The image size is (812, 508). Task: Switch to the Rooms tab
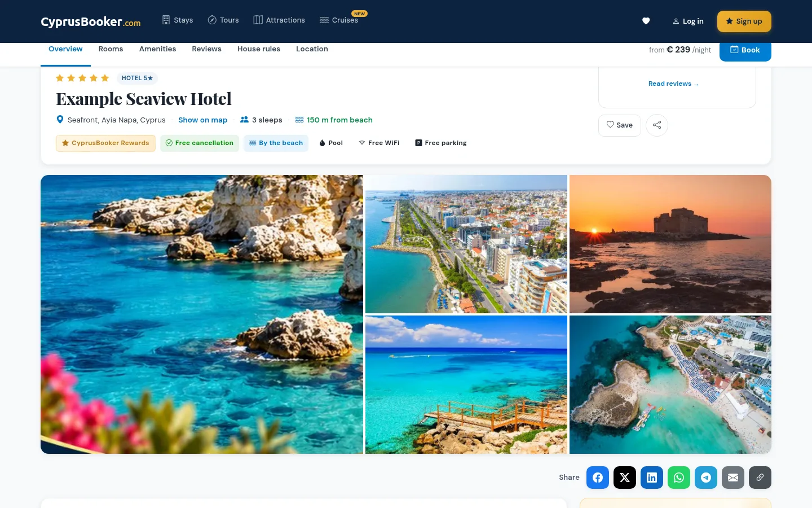[x=111, y=49]
